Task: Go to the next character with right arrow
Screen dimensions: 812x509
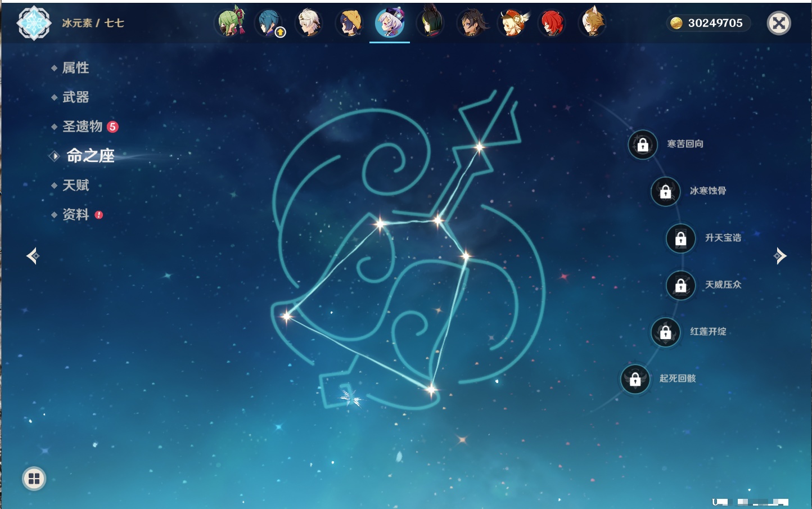Action: tap(780, 256)
